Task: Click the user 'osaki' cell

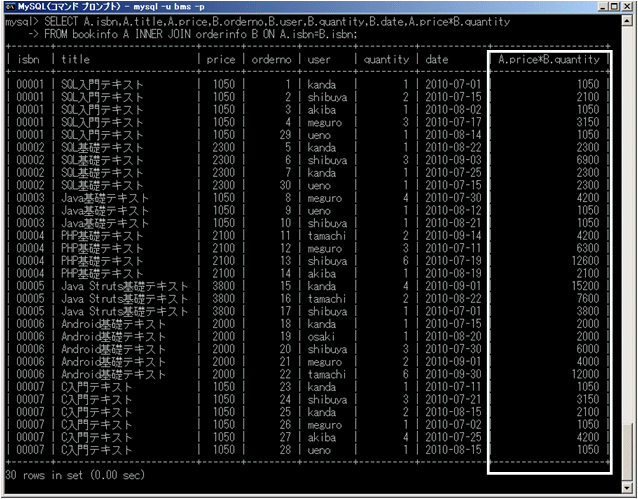Action: coord(321,336)
